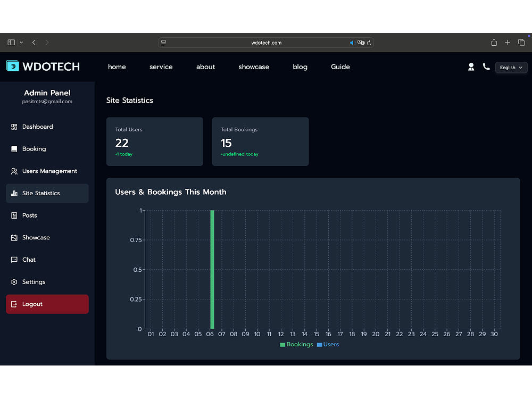This screenshot has width=532, height=399.
Task: Click the Posts document icon
Action: 14,215
